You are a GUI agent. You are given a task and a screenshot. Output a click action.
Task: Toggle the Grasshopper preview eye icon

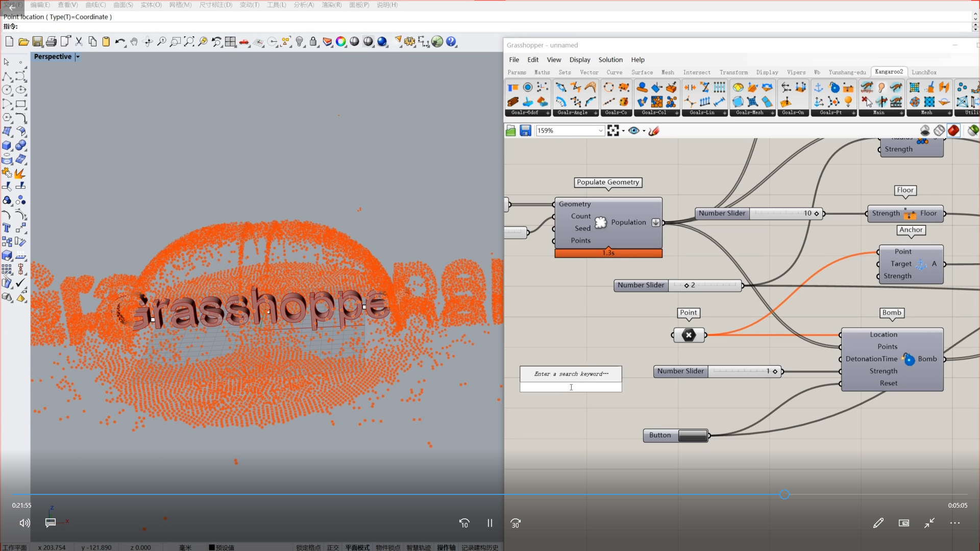(634, 131)
